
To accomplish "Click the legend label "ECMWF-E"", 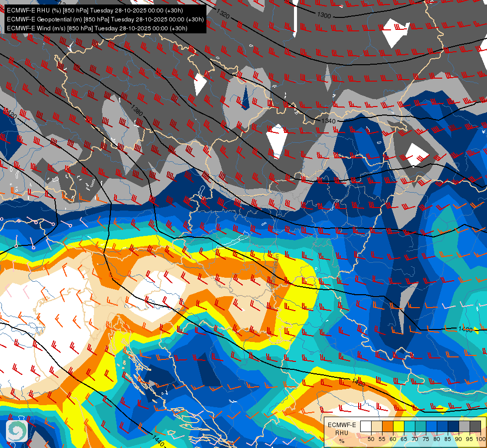I will 342,425.
